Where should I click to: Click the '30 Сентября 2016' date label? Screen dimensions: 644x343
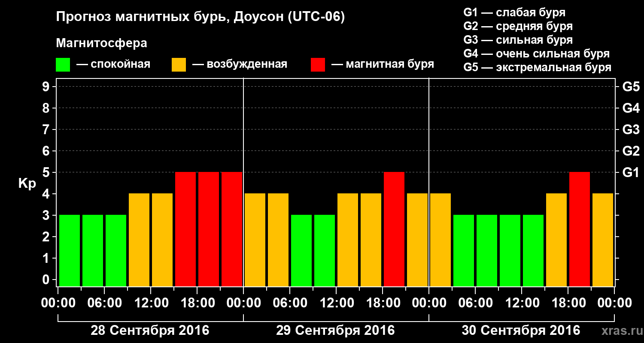point(521,331)
